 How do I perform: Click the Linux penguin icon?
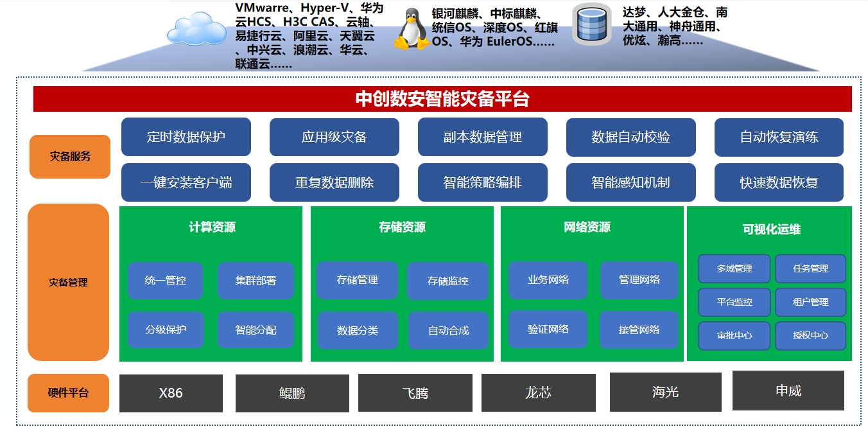412,30
